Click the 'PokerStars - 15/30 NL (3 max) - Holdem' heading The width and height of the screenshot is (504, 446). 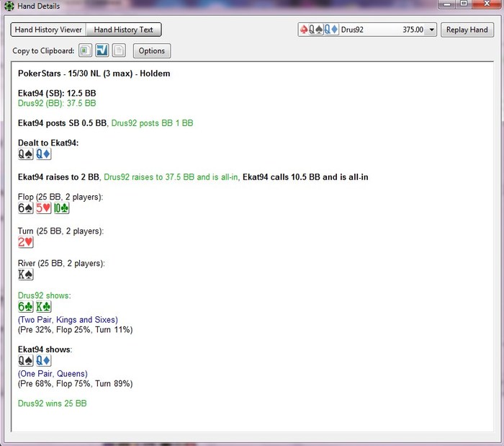[94, 73]
